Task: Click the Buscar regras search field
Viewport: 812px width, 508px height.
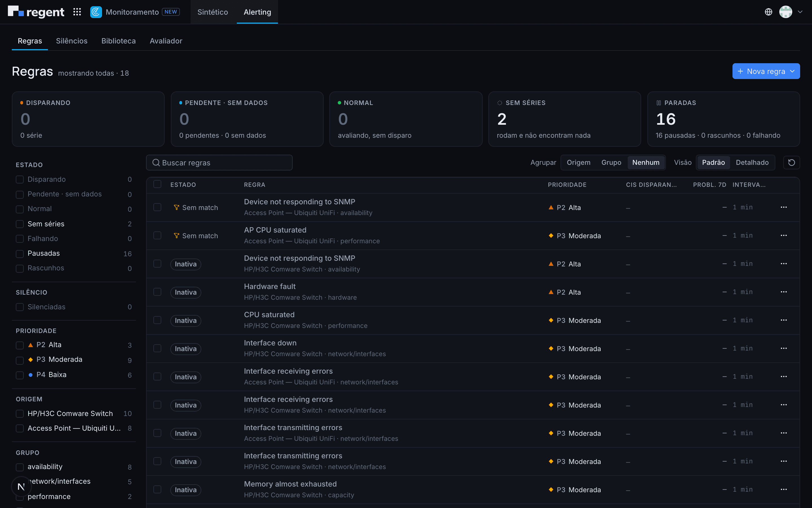Action: pyautogui.click(x=219, y=163)
